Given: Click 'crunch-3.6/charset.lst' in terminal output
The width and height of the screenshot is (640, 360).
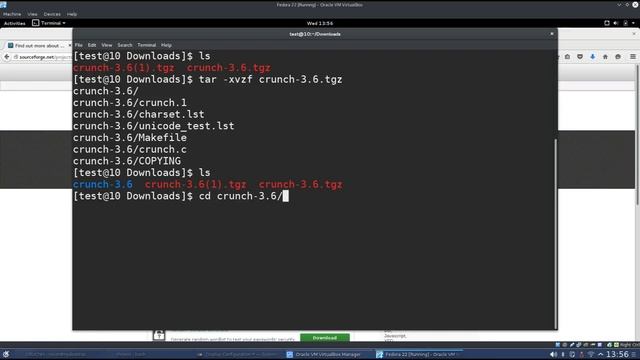Looking at the screenshot, I should pyautogui.click(x=139, y=114).
